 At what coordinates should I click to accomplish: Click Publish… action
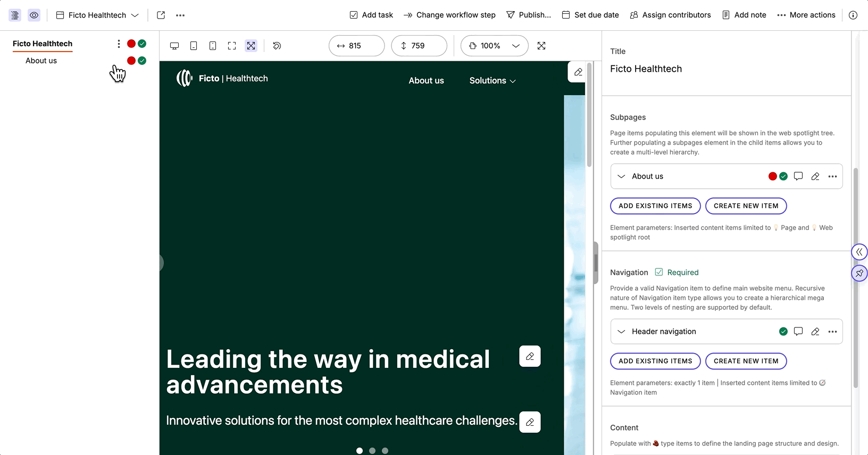click(x=529, y=15)
